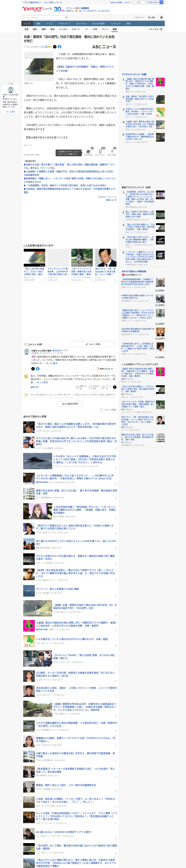Share the article on Facebook below the headline
This screenshot has height=868, width=186.
click(59, 47)
